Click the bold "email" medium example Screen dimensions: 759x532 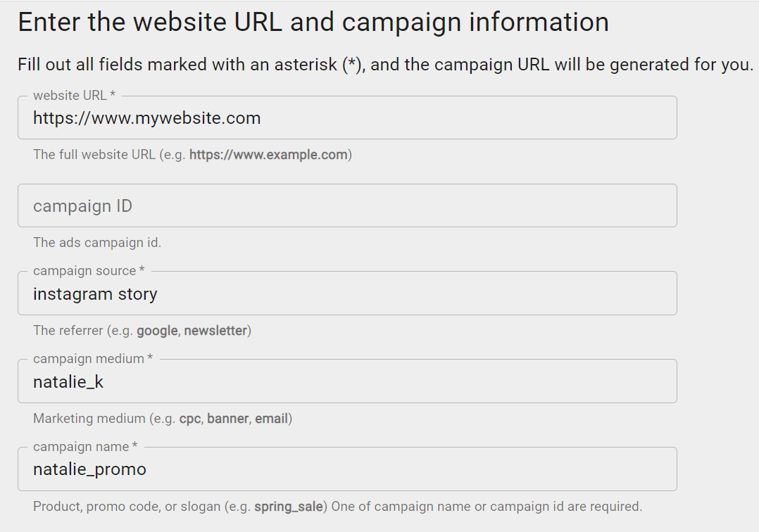272,419
